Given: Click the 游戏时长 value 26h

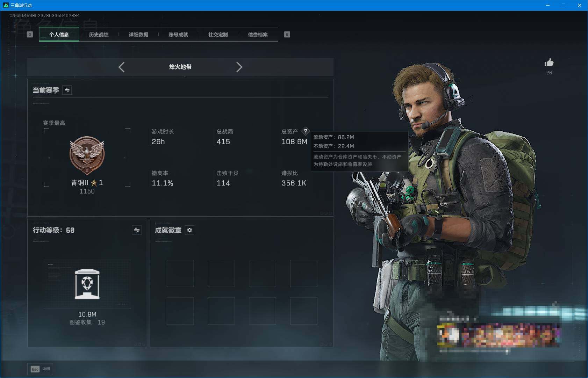Looking at the screenshot, I should (158, 141).
